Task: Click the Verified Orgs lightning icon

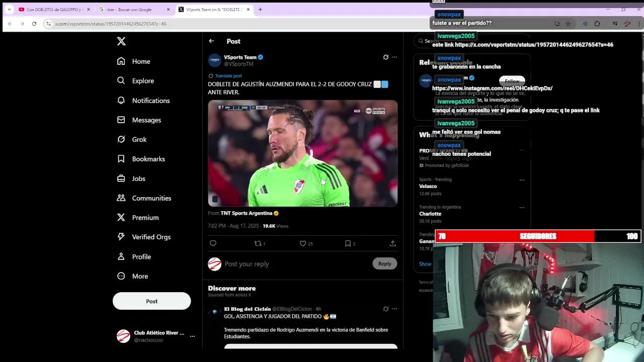Action: (x=121, y=237)
